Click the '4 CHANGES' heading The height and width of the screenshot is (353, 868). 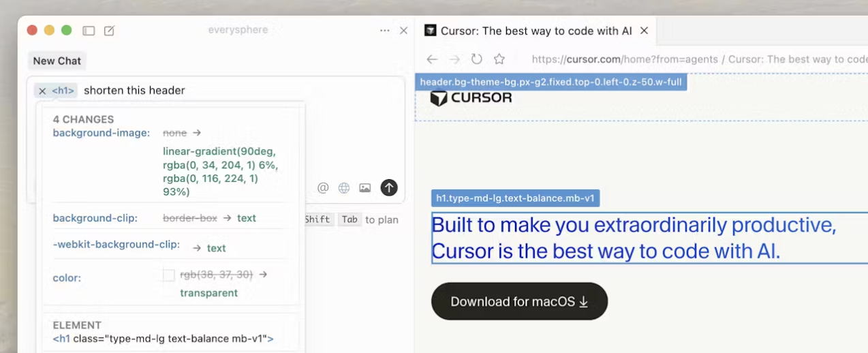point(83,119)
